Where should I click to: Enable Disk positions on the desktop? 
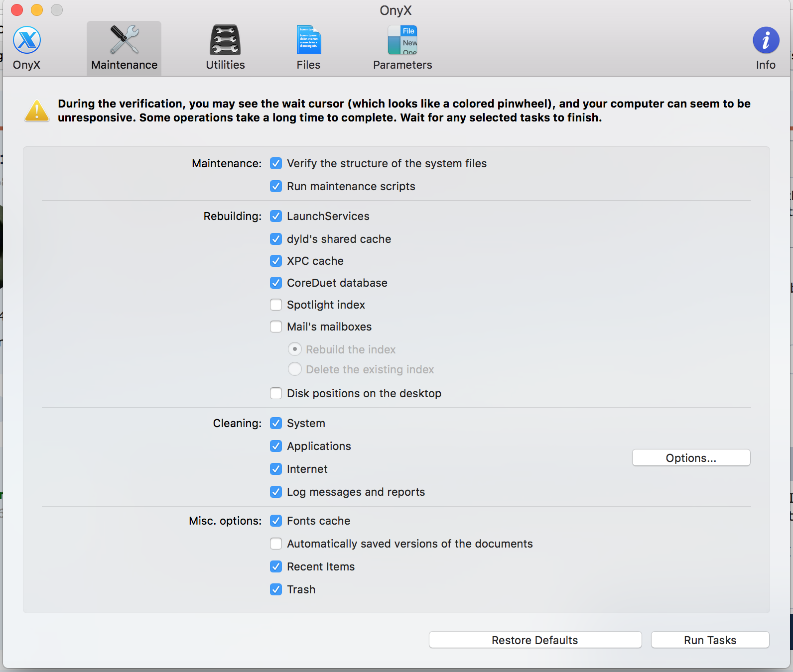276,393
